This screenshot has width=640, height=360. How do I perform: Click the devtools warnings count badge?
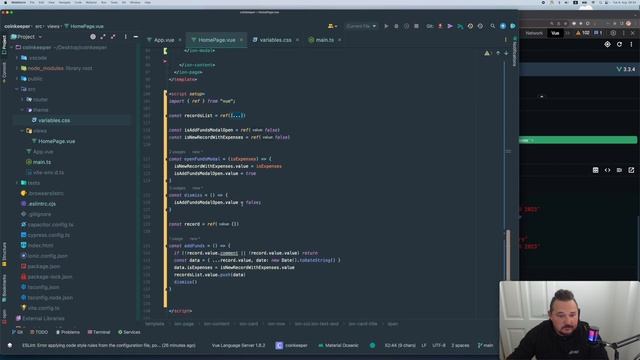tap(582, 33)
